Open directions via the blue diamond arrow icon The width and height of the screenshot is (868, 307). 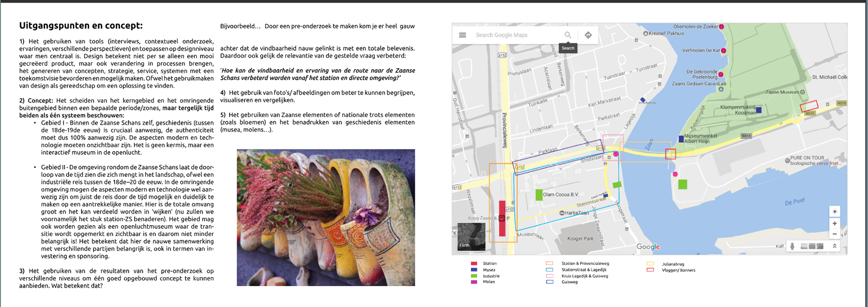588,35
